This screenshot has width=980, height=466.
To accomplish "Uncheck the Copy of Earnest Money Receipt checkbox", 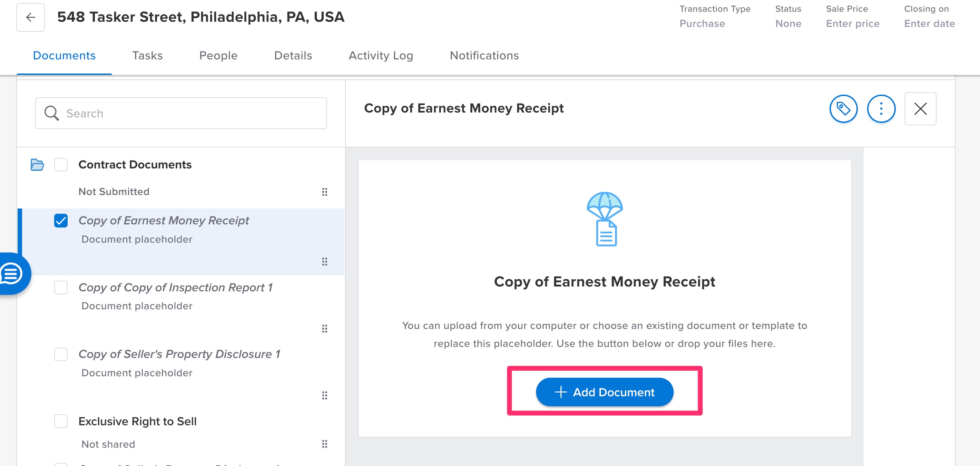I will coord(61,221).
